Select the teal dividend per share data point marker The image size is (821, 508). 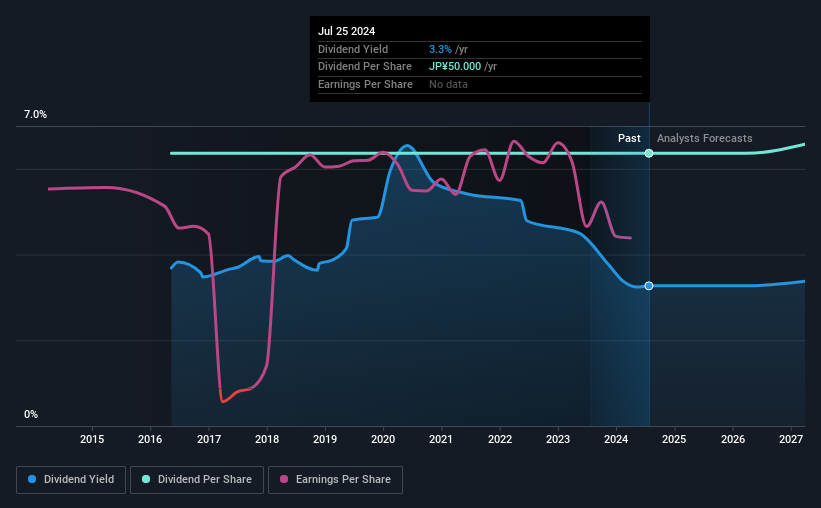point(649,153)
